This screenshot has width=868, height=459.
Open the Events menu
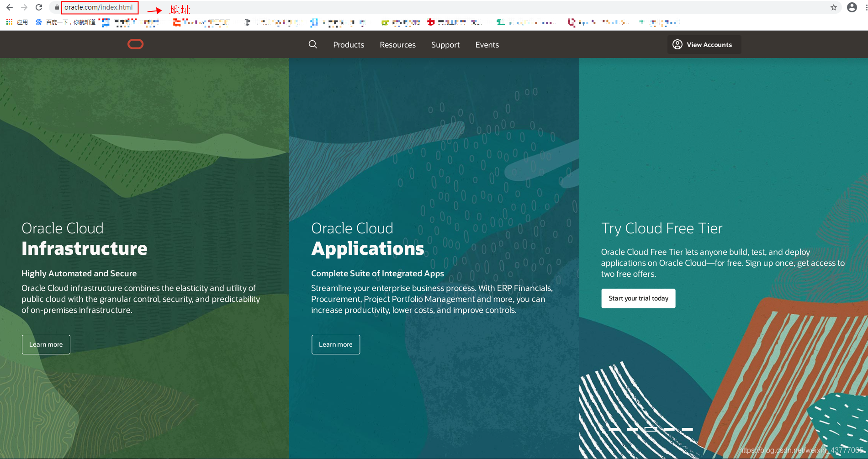point(487,45)
